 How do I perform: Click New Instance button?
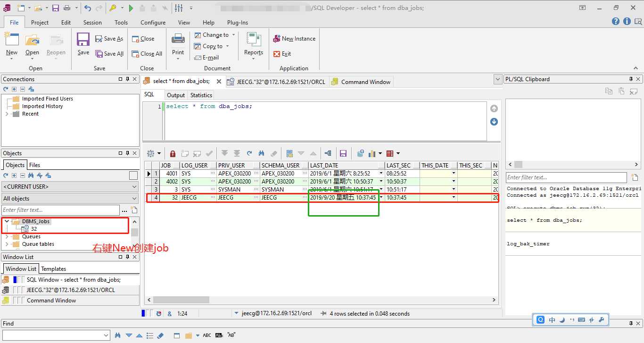click(294, 39)
